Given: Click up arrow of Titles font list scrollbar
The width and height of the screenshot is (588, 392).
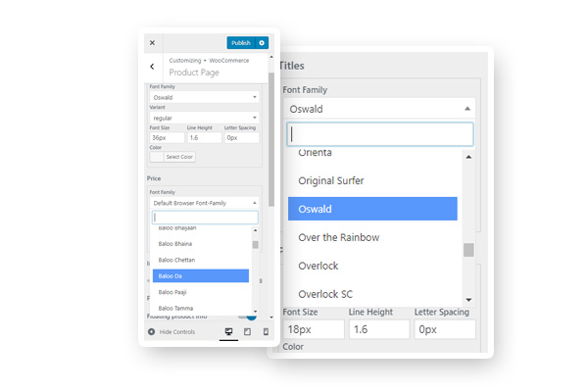Looking at the screenshot, I should pyautogui.click(x=468, y=157).
